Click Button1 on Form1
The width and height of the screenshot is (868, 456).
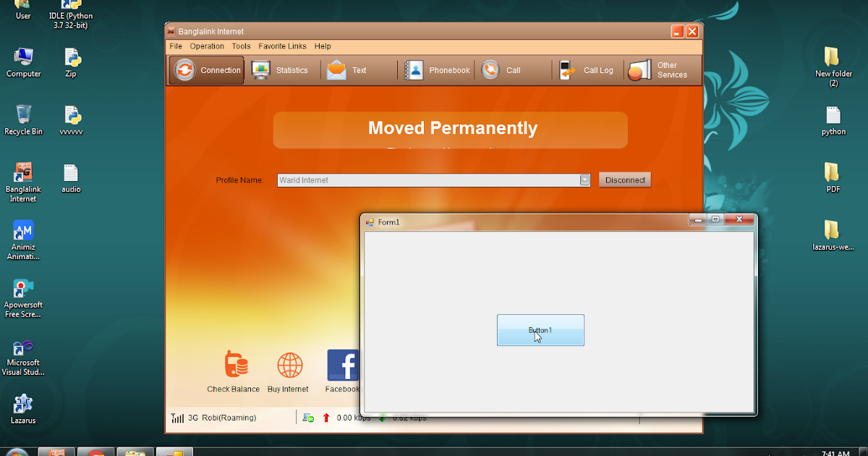tap(540, 330)
